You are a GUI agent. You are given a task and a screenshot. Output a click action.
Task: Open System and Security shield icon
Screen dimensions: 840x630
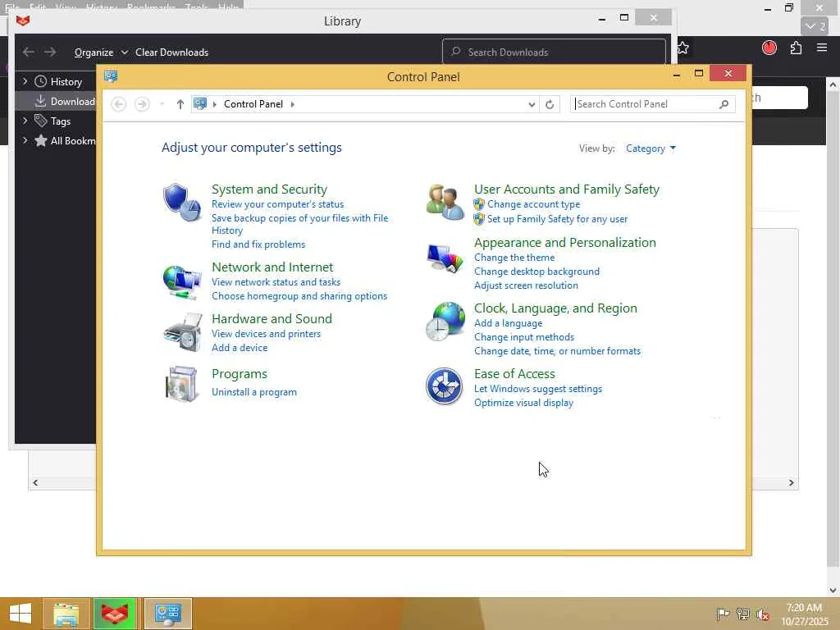point(182,203)
